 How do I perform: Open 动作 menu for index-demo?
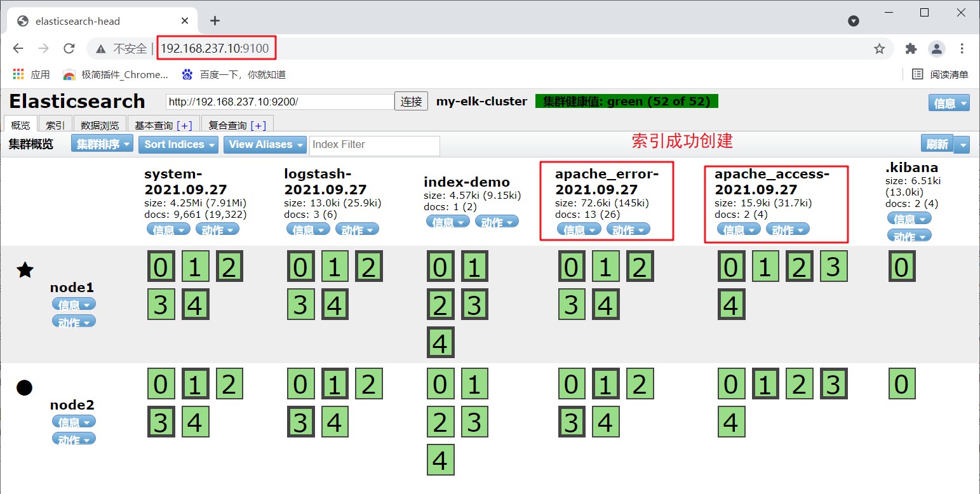tap(497, 222)
